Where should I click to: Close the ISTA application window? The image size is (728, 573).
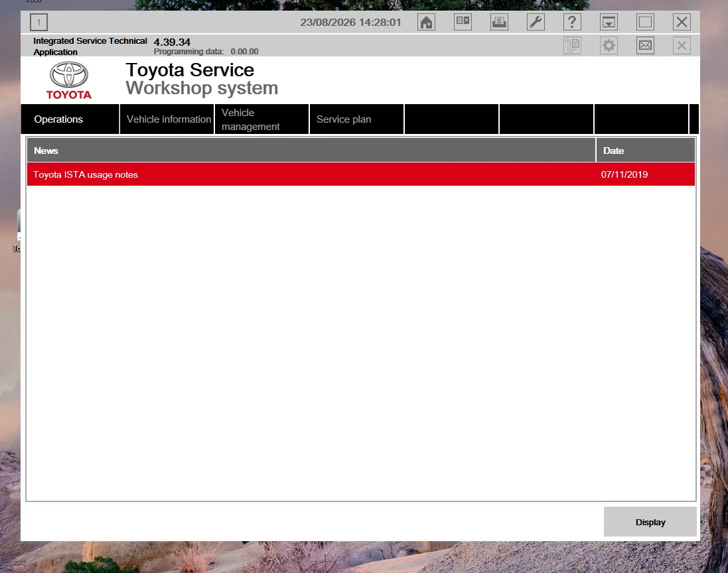coord(682,22)
